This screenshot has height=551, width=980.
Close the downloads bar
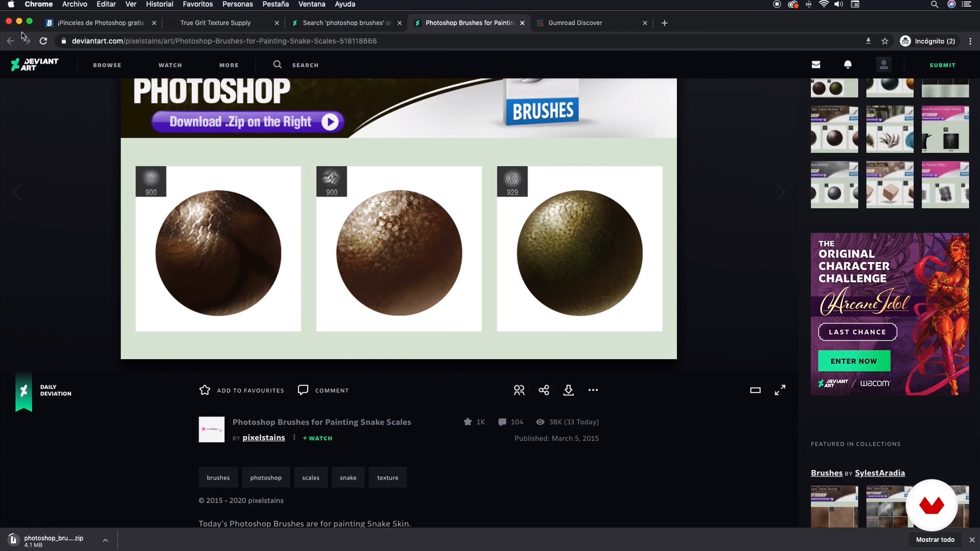972,540
